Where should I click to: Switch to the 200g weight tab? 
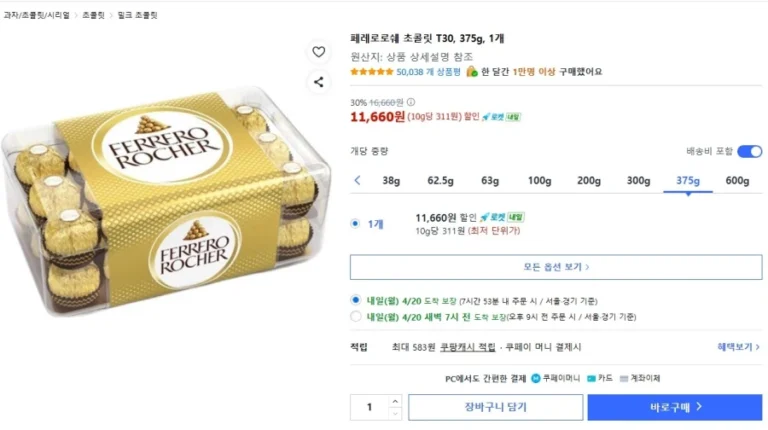(589, 181)
